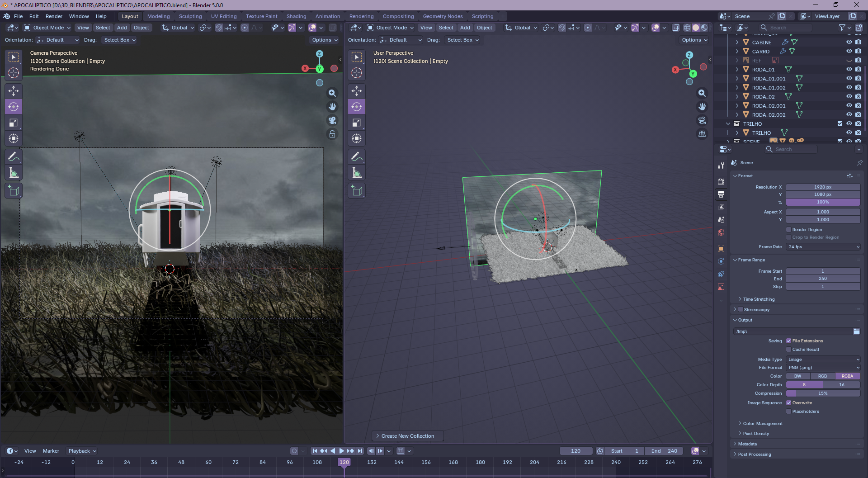Select RGB color mode button

click(822, 376)
